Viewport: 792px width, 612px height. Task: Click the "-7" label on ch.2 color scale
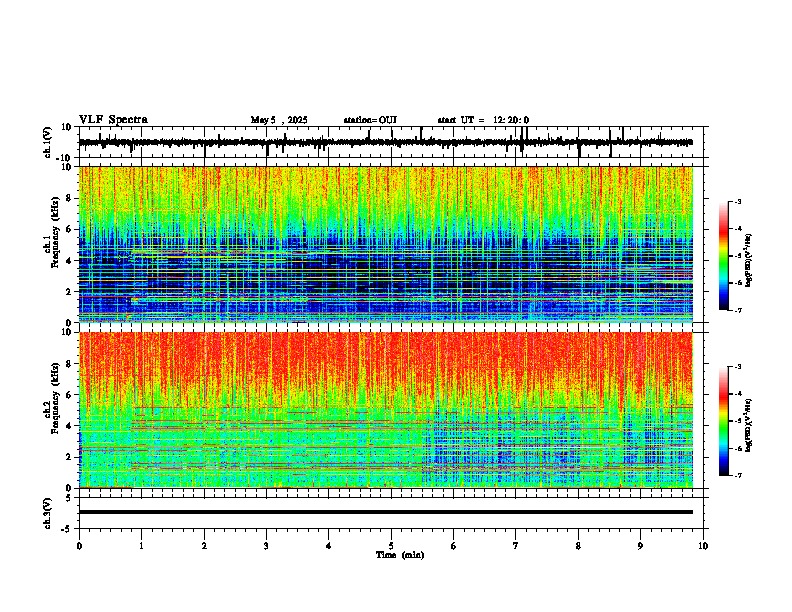[737, 475]
